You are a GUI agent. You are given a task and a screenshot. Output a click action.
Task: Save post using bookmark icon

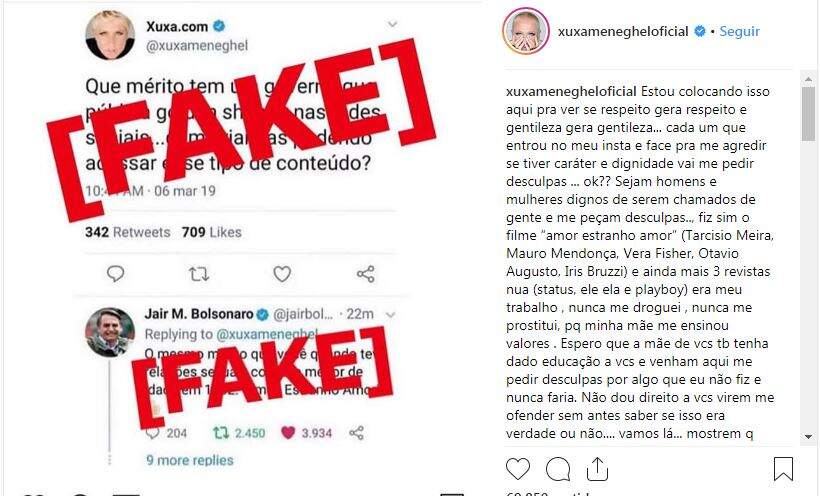[783, 469]
